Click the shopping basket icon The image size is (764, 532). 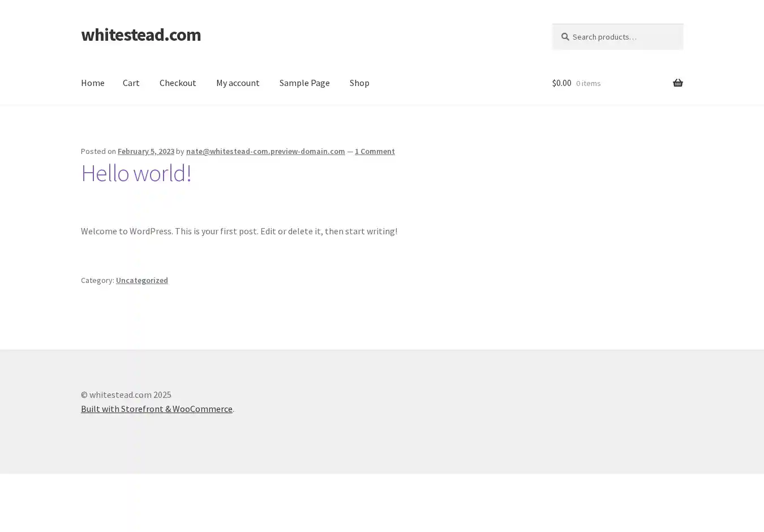click(x=677, y=83)
